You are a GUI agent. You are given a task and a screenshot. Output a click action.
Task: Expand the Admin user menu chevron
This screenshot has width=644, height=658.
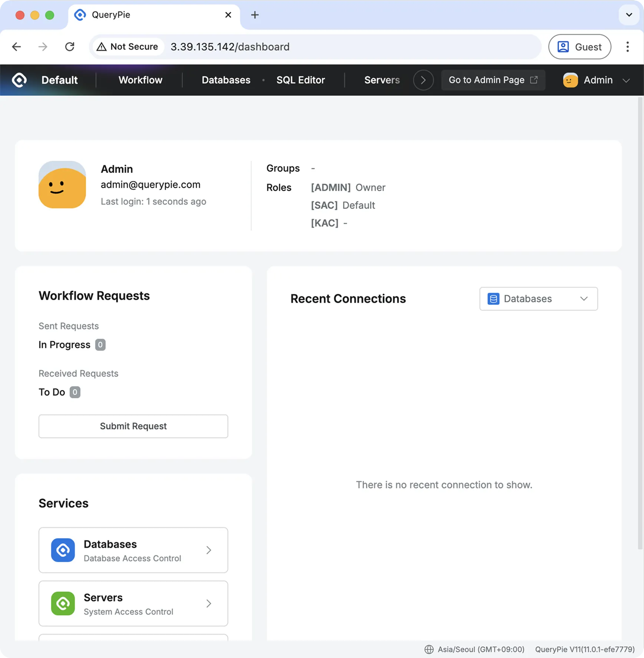click(626, 80)
